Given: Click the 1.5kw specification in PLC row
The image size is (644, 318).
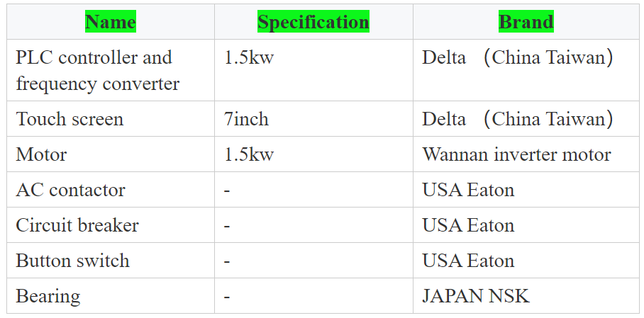Looking at the screenshot, I should (x=313, y=70).
